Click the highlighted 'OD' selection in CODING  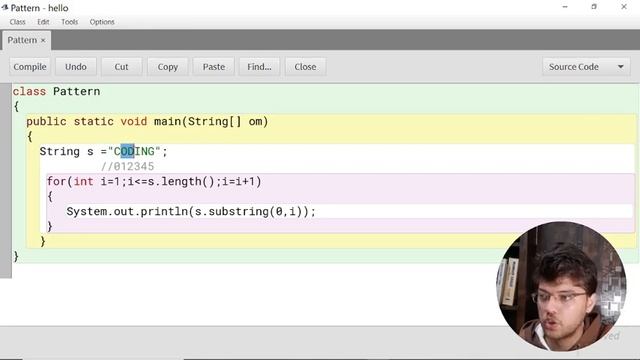(x=127, y=151)
